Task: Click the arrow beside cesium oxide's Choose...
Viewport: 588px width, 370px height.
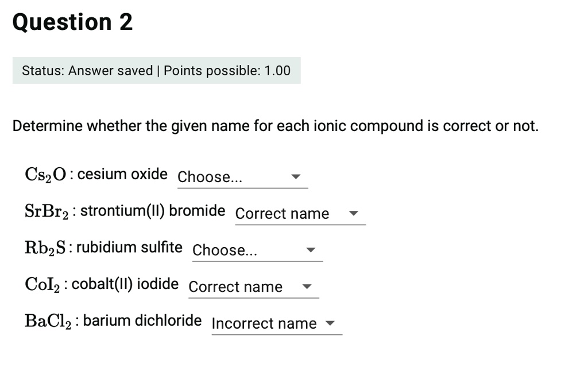Action: (295, 177)
